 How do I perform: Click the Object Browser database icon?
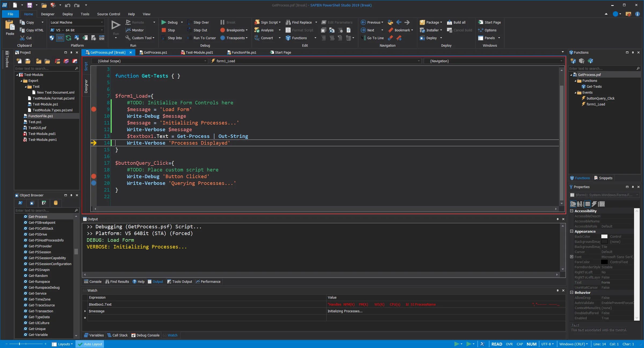click(56, 203)
